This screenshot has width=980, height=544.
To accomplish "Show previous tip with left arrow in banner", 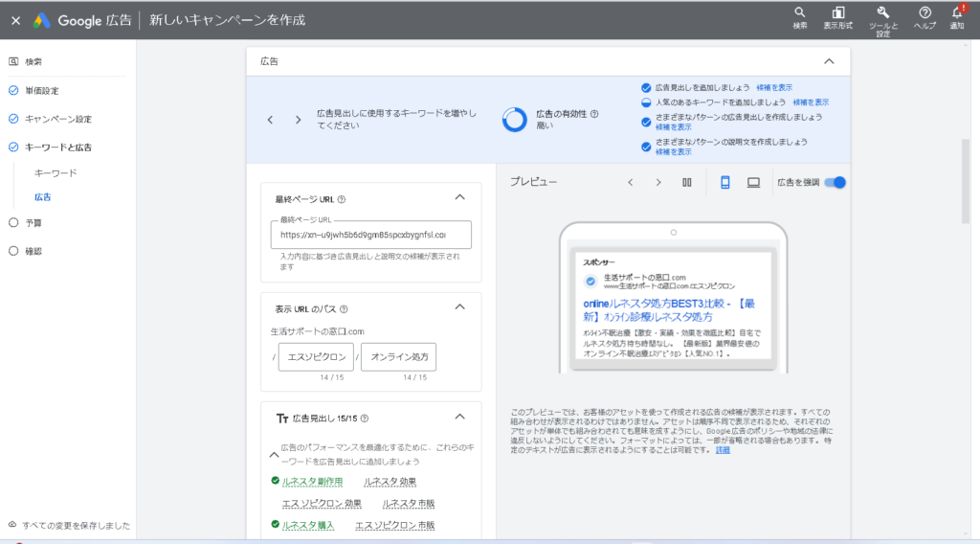I will click(x=270, y=120).
